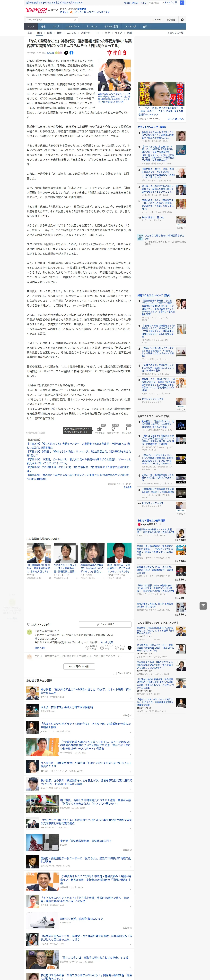Open the 速報 tab
This screenshot has width=210, height=980.
tap(43, 27)
